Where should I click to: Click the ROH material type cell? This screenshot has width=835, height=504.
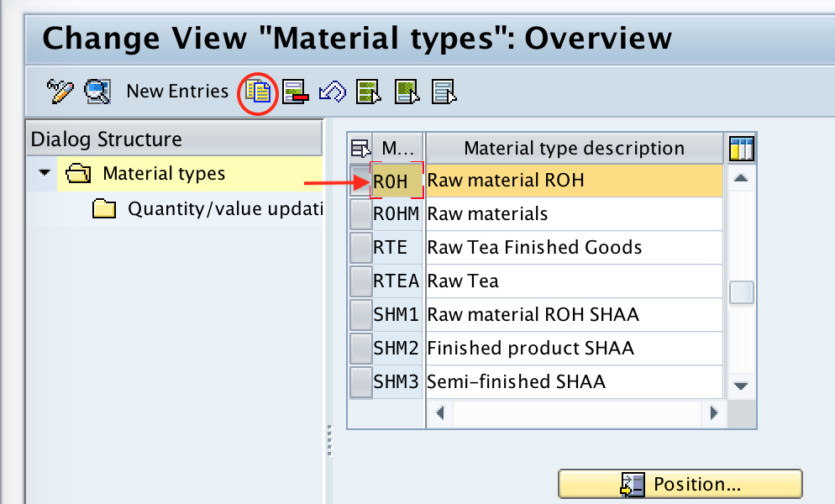[x=397, y=181]
